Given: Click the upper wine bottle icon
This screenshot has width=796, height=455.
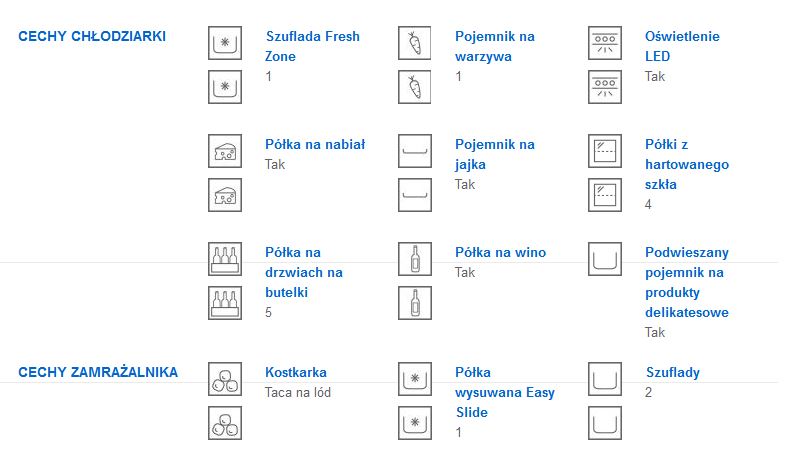Looking at the screenshot, I should click(415, 259).
